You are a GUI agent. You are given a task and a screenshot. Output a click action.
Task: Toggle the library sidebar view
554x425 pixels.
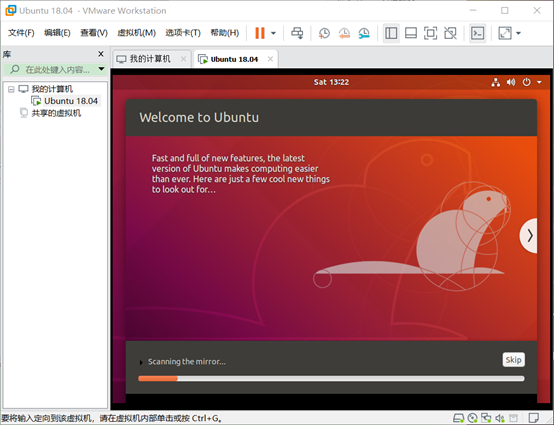(391, 33)
